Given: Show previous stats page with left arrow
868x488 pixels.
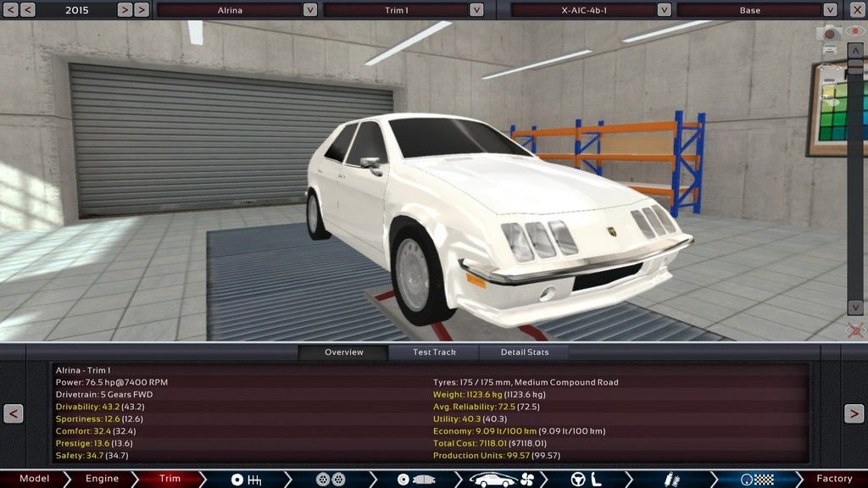Looking at the screenshot, I should (14, 413).
